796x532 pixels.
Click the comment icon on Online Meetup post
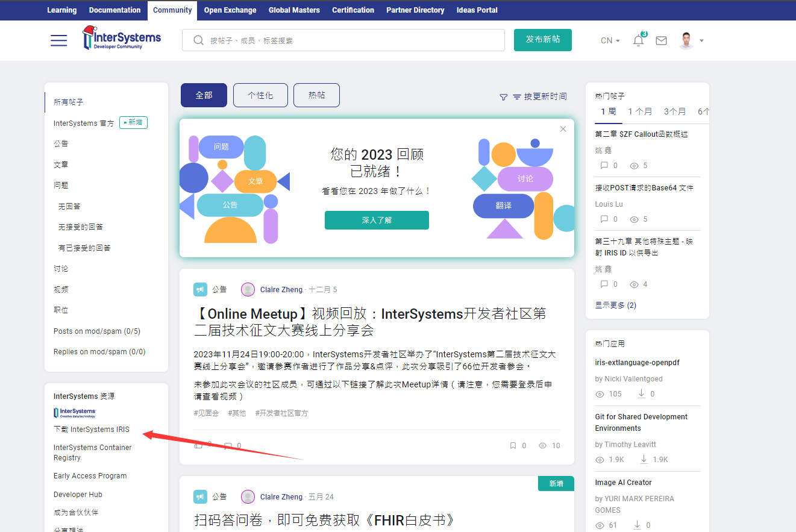pyautogui.click(x=228, y=446)
